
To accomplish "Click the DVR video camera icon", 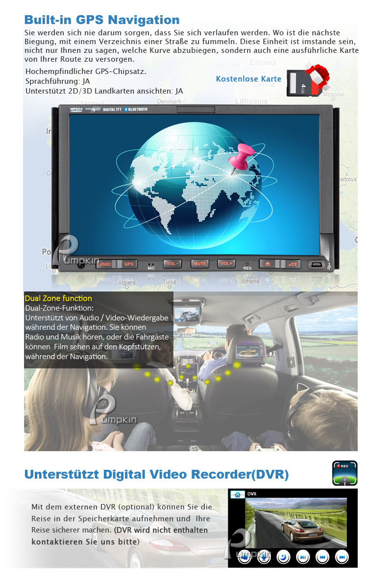I will [x=245, y=557].
